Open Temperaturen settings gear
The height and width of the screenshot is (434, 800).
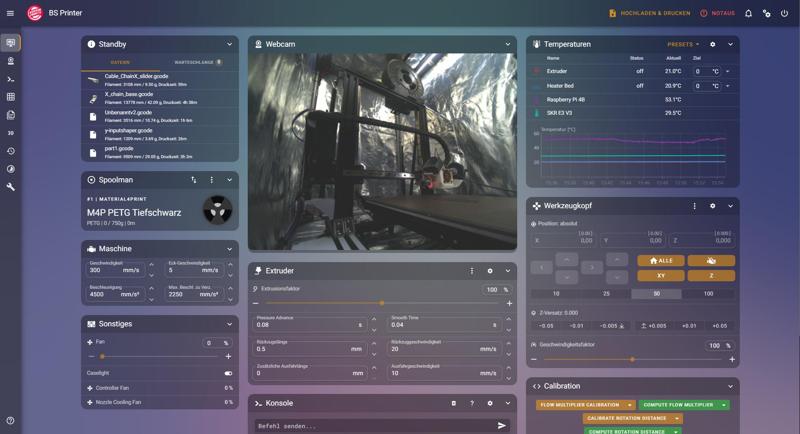[713, 44]
